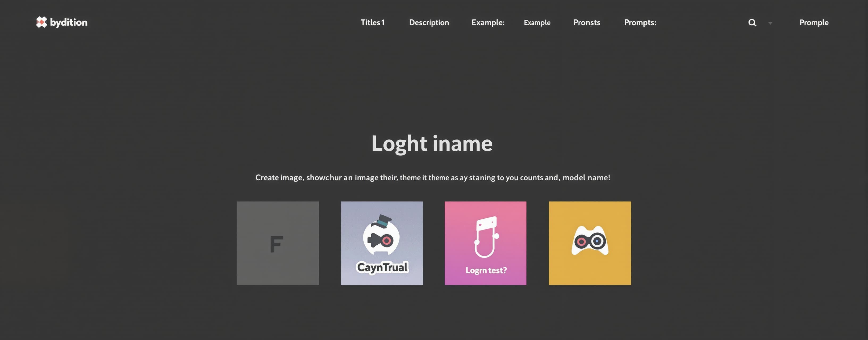The height and width of the screenshot is (340, 868).
Task: Expand the dropdown arrow beside search
Action: [770, 23]
